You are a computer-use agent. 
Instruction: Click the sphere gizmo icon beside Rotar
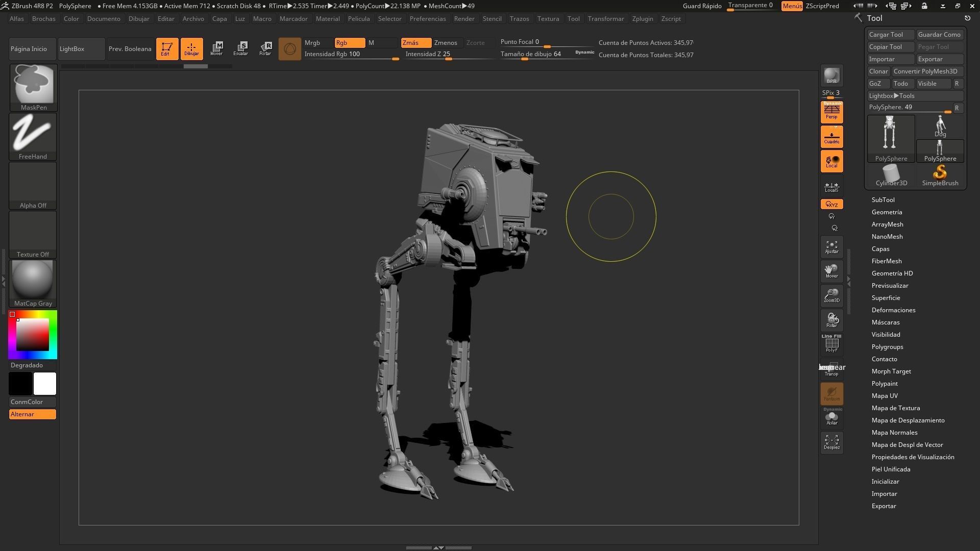pyautogui.click(x=289, y=49)
